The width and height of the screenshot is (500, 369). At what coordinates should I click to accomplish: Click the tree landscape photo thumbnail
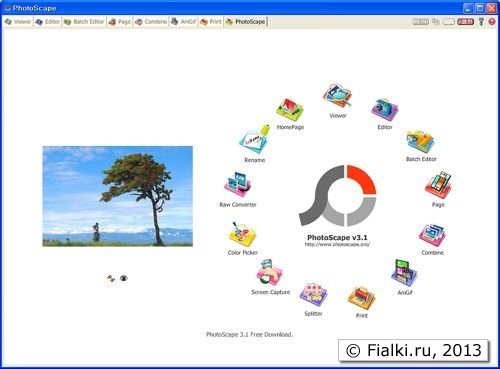[118, 196]
